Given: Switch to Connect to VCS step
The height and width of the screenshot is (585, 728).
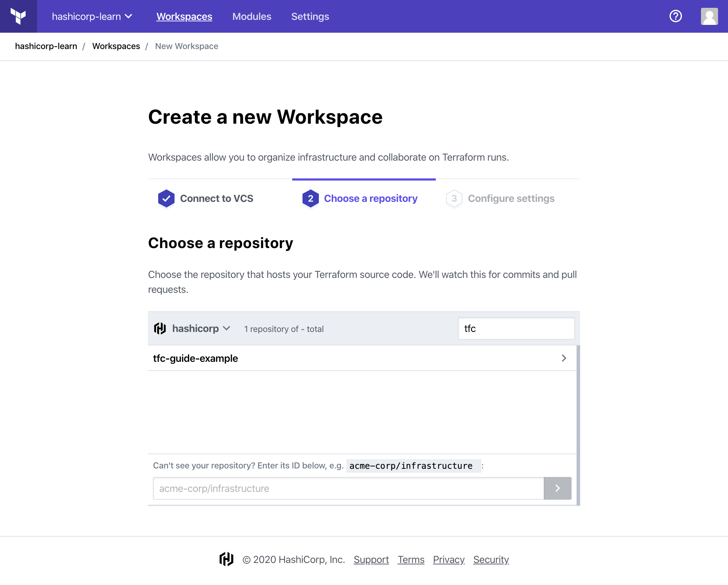Looking at the screenshot, I should coord(216,198).
